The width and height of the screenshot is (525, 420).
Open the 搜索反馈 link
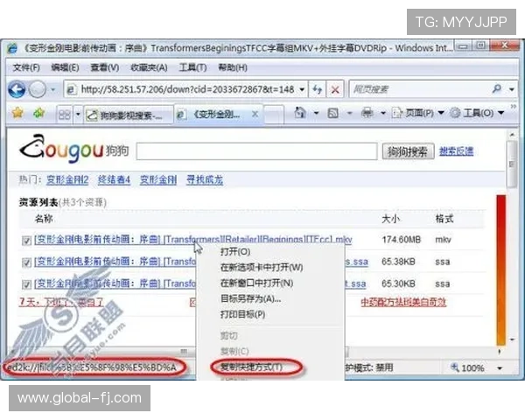click(456, 151)
